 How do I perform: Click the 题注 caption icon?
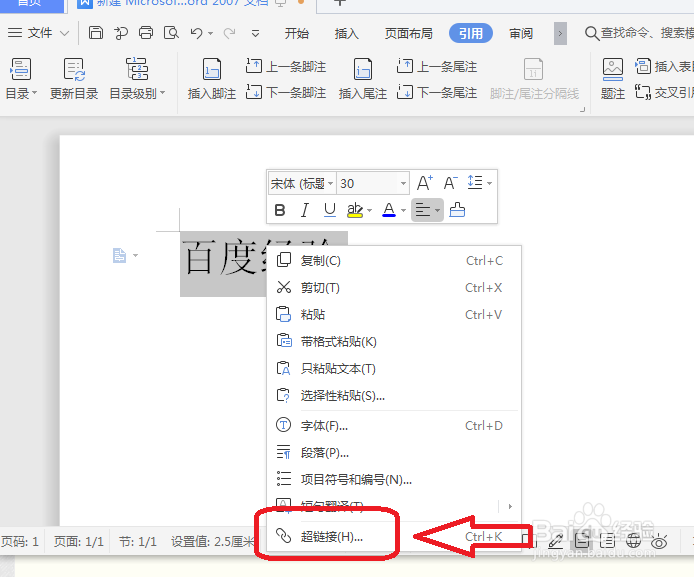pos(613,79)
